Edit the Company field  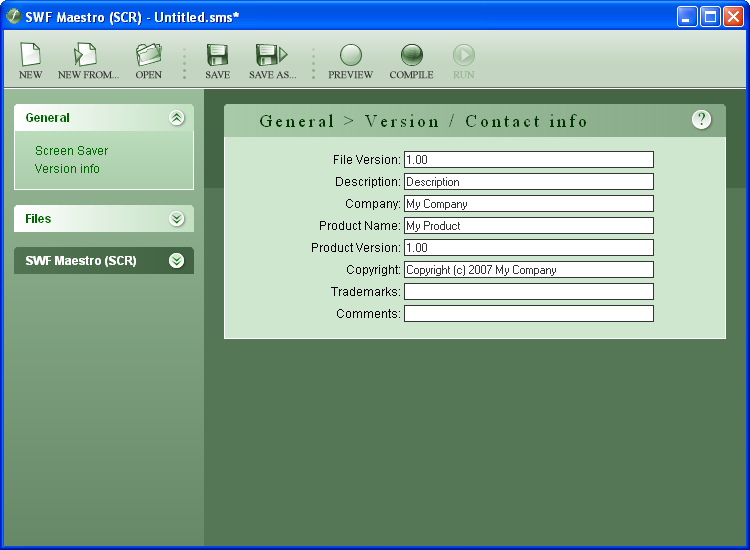pyautogui.click(x=529, y=204)
